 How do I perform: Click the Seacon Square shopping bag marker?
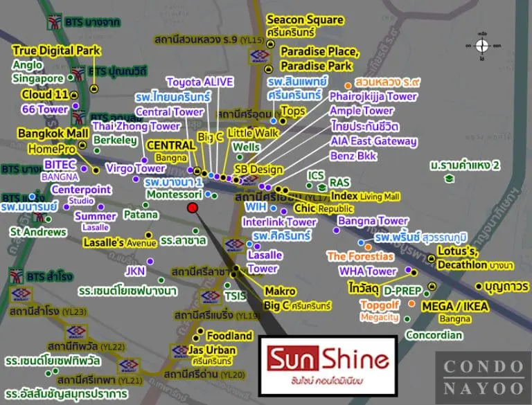[x=270, y=44]
